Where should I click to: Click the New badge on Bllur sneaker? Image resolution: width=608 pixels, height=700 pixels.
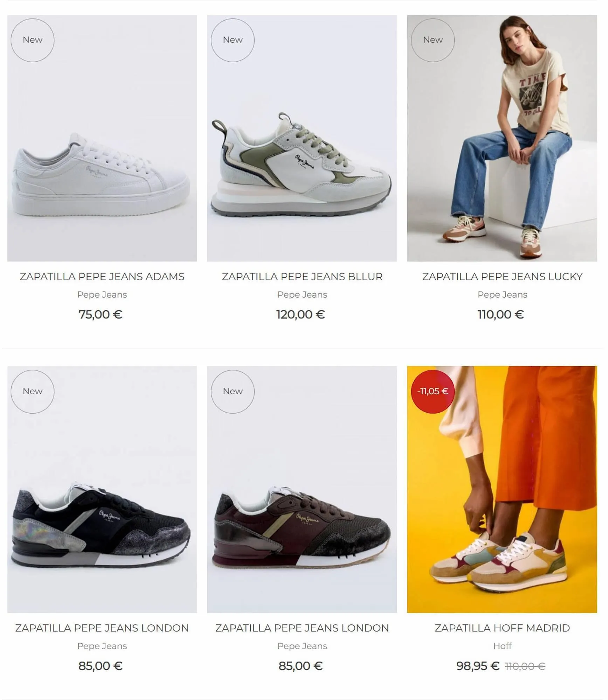233,40
